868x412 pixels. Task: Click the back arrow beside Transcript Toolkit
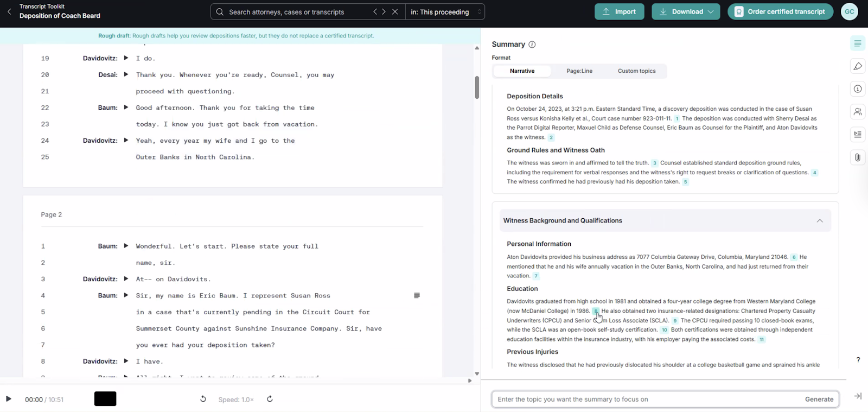[x=9, y=11]
